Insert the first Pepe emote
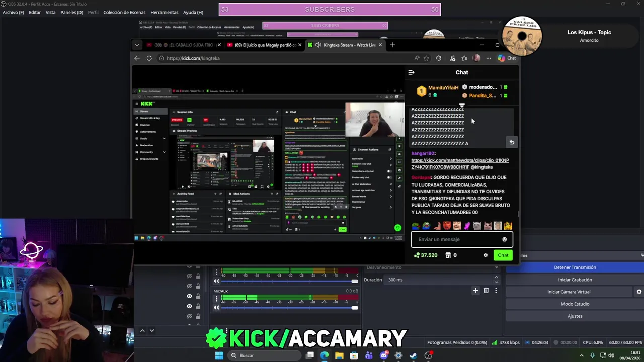Image resolution: width=644 pixels, height=362 pixels. tap(416, 226)
